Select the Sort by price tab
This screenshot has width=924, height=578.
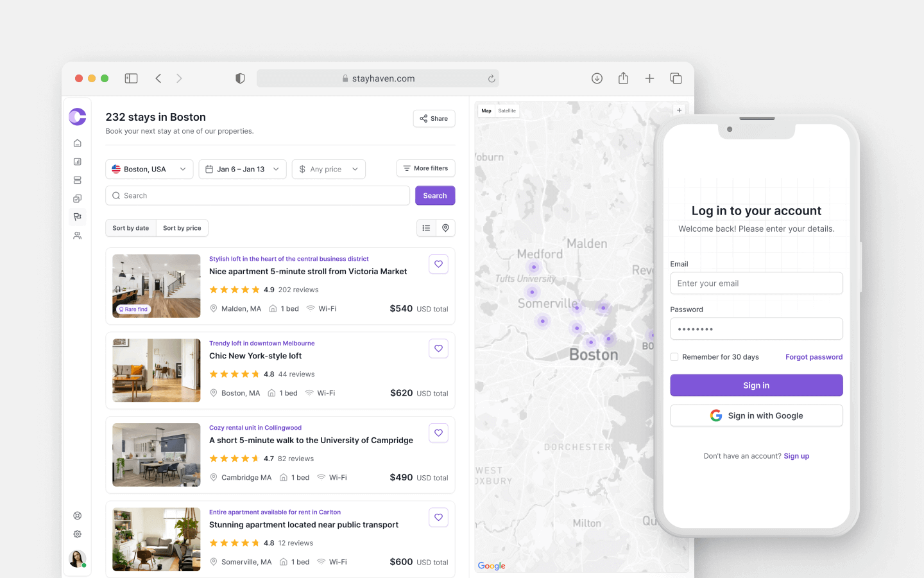tap(182, 228)
